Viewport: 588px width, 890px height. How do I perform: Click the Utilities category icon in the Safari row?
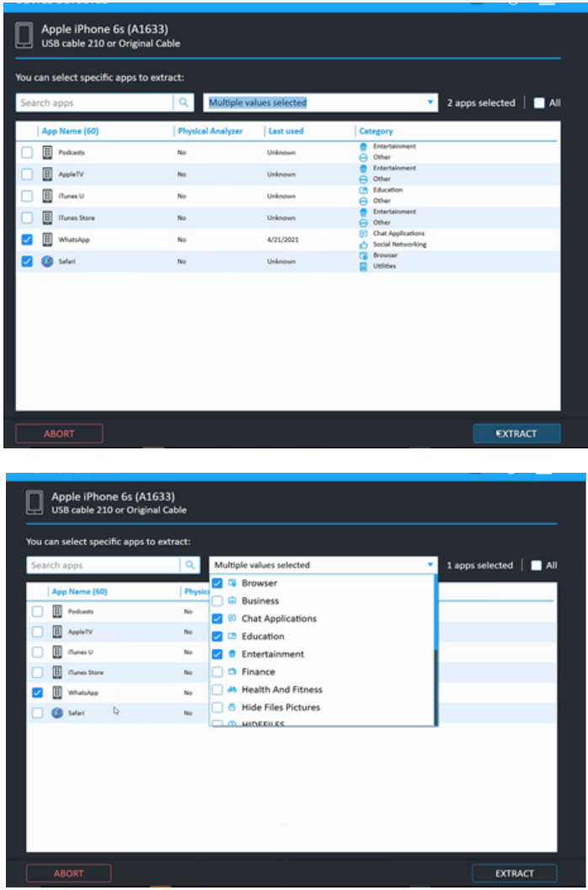pos(363,266)
